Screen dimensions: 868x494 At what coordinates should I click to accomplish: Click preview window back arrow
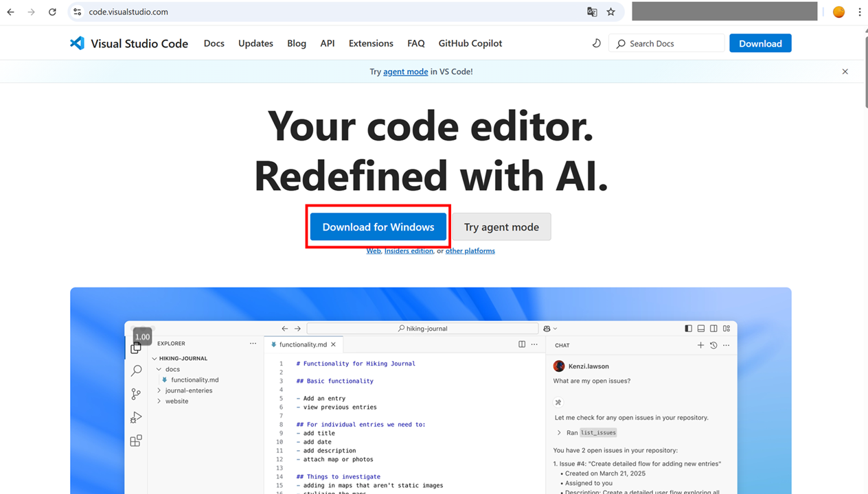(285, 329)
